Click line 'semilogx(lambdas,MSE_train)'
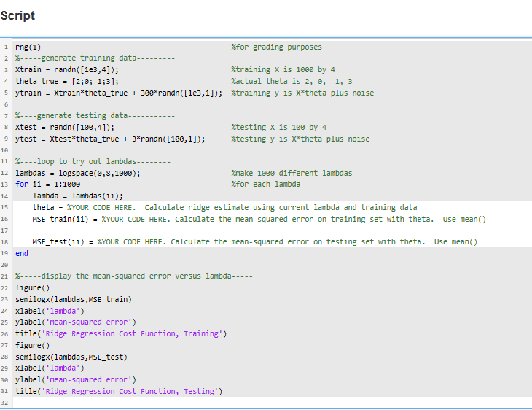This screenshot has width=532, height=410. click(x=74, y=299)
